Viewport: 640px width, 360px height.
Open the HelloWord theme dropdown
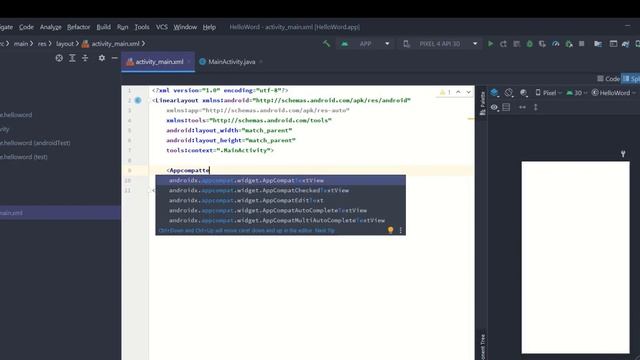pyautogui.click(x=613, y=93)
